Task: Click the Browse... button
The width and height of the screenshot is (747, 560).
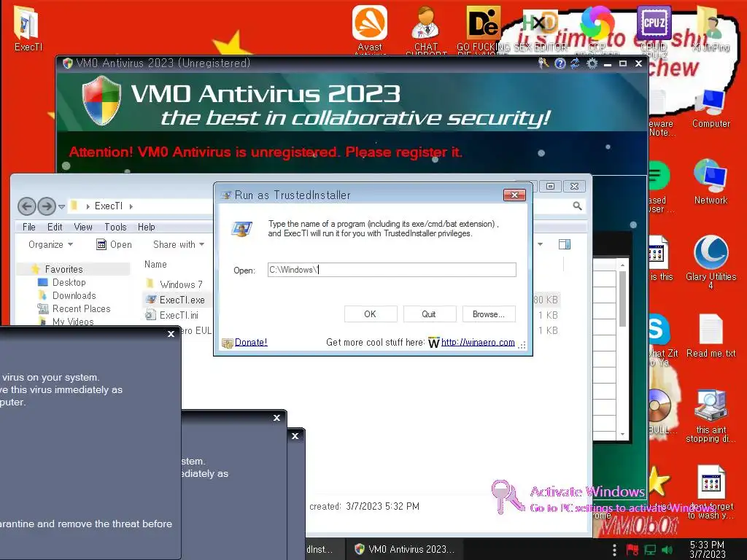Action: point(488,314)
